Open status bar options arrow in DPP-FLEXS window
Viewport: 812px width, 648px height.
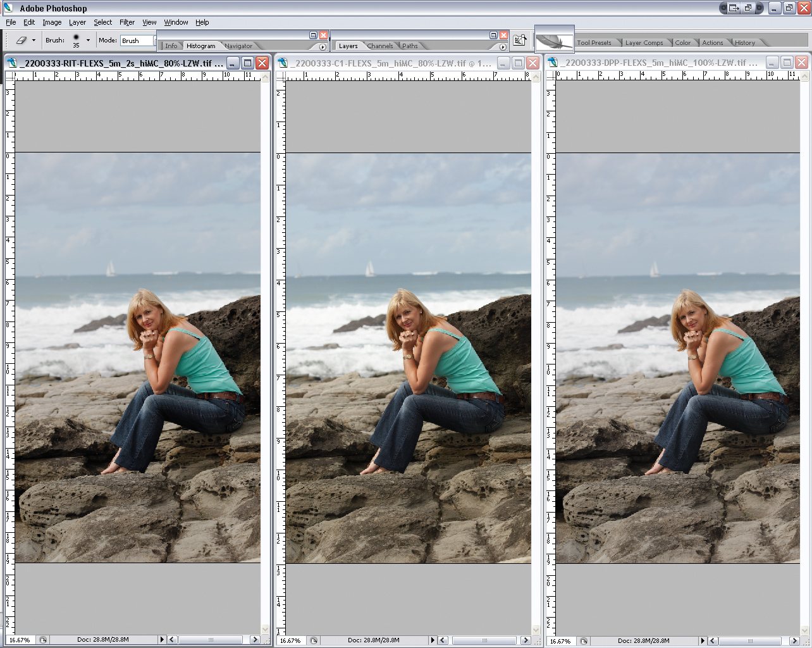[x=703, y=640]
